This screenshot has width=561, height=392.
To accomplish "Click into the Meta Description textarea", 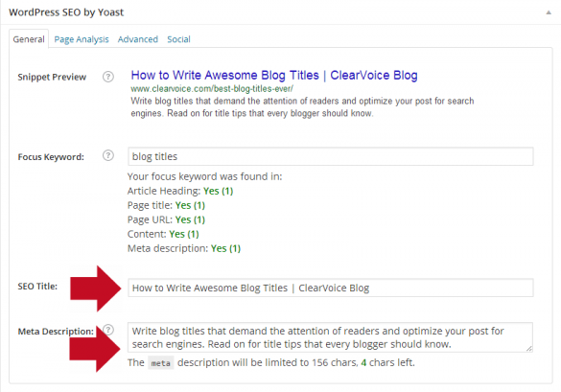I will pos(330,337).
